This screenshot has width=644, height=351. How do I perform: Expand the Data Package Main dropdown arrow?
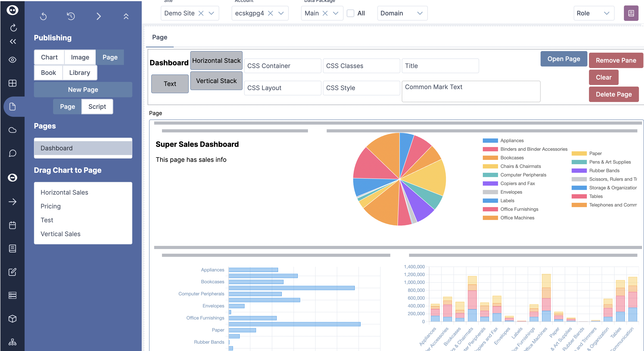[x=335, y=13]
